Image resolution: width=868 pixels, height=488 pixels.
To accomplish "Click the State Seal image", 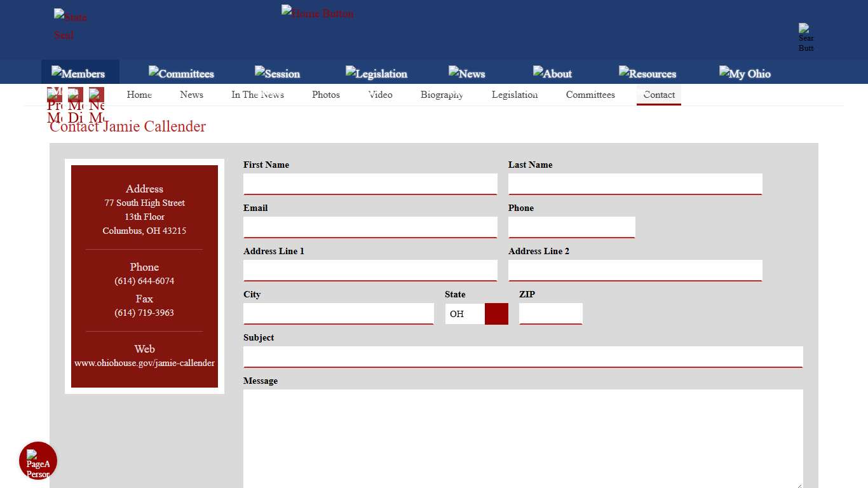I will pyautogui.click(x=70, y=25).
